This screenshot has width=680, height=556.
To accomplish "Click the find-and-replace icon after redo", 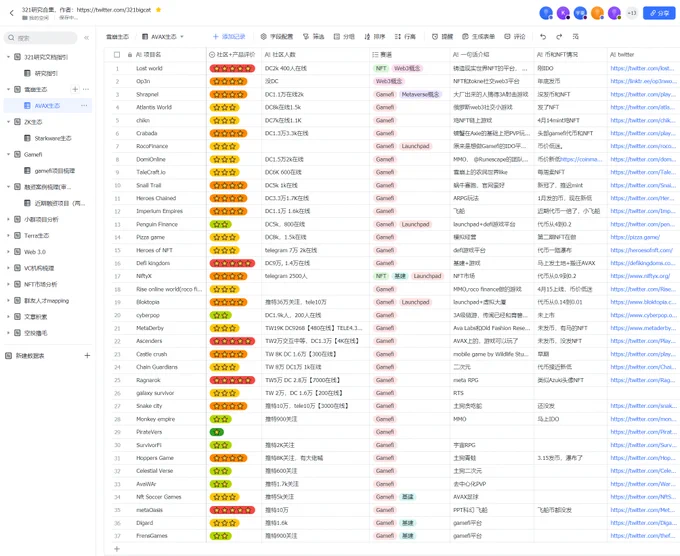I will [575, 36].
